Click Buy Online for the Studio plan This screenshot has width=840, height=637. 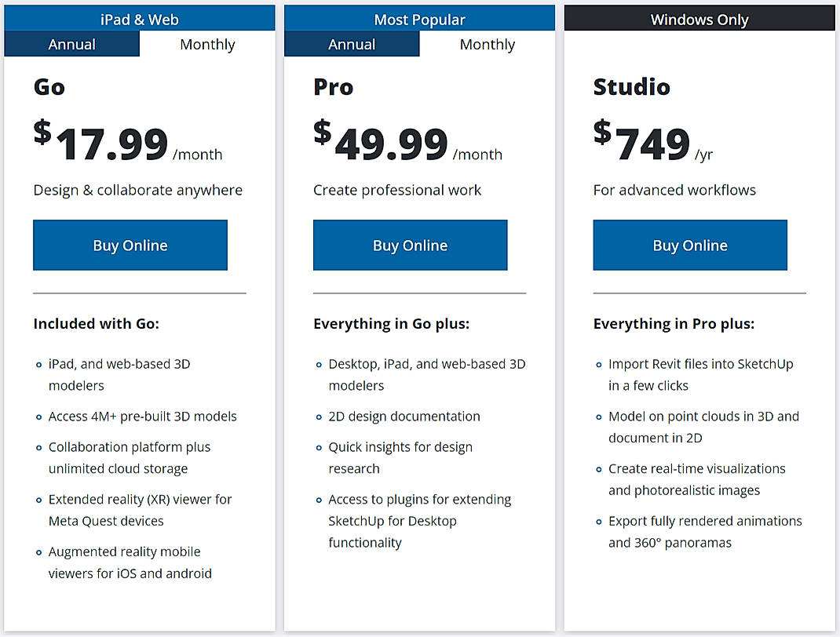pos(689,245)
